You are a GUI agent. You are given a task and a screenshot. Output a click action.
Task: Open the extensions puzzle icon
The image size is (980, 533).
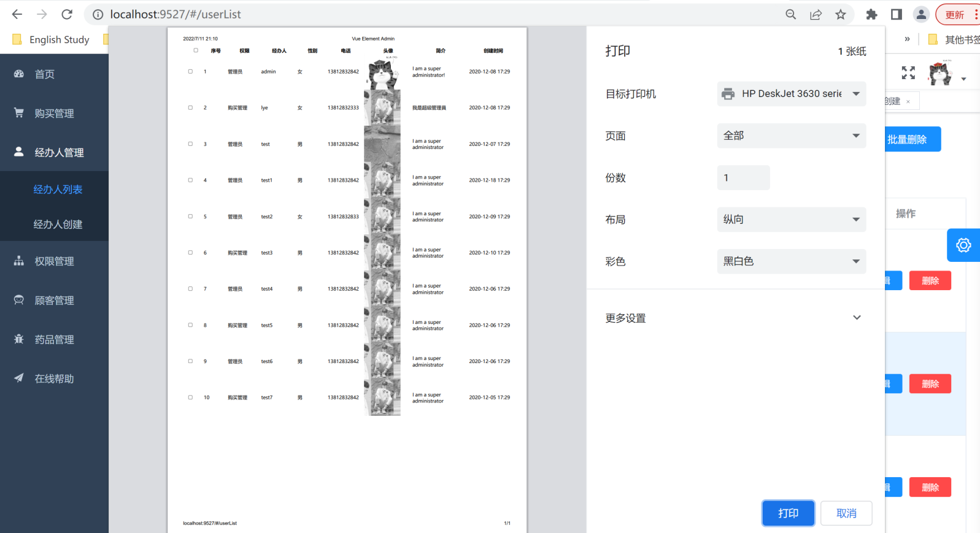click(x=871, y=14)
